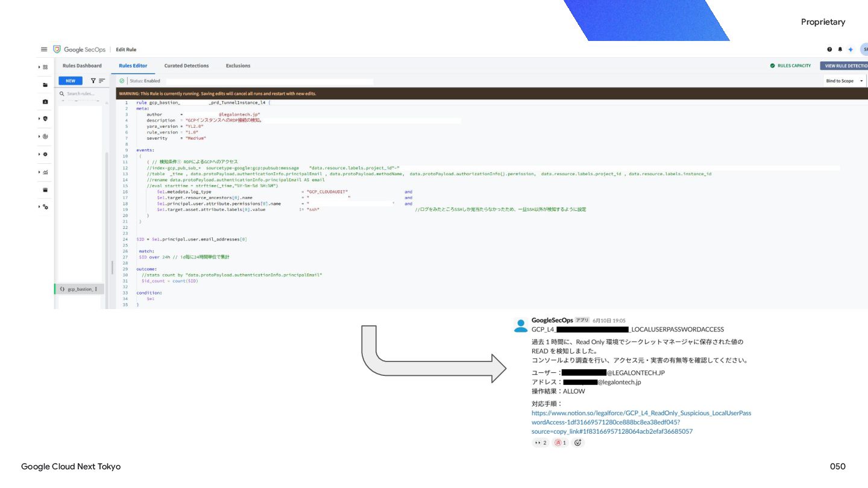Viewport: 868px width, 488px height.
Task: Sort the rules list
Action: click(102, 81)
